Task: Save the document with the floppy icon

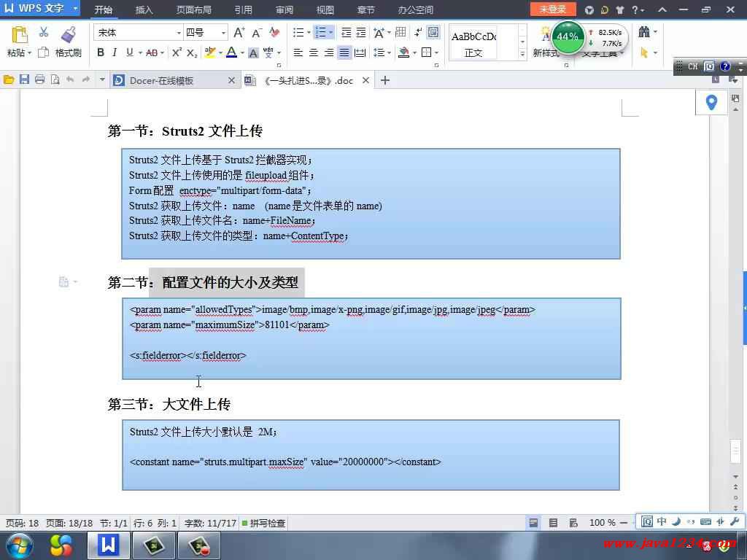Action: click(x=24, y=80)
